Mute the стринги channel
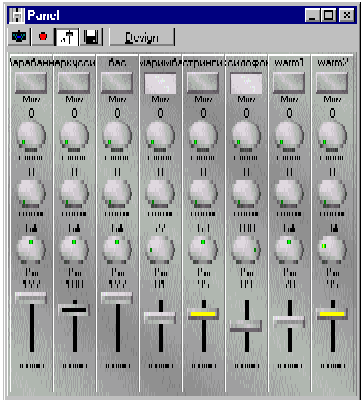This screenshot has height=404, width=363. coord(203,83)
